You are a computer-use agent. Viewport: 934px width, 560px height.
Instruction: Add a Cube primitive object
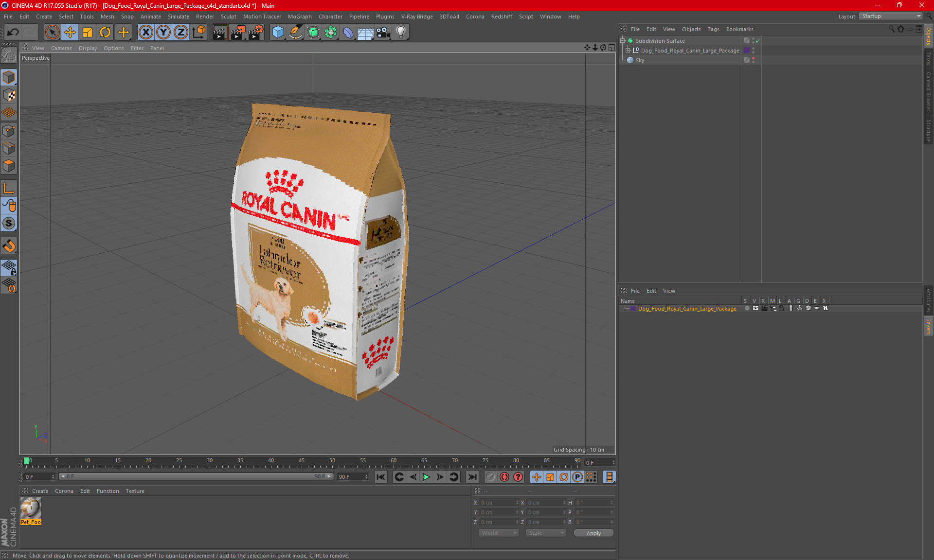(x=278, y=33)
